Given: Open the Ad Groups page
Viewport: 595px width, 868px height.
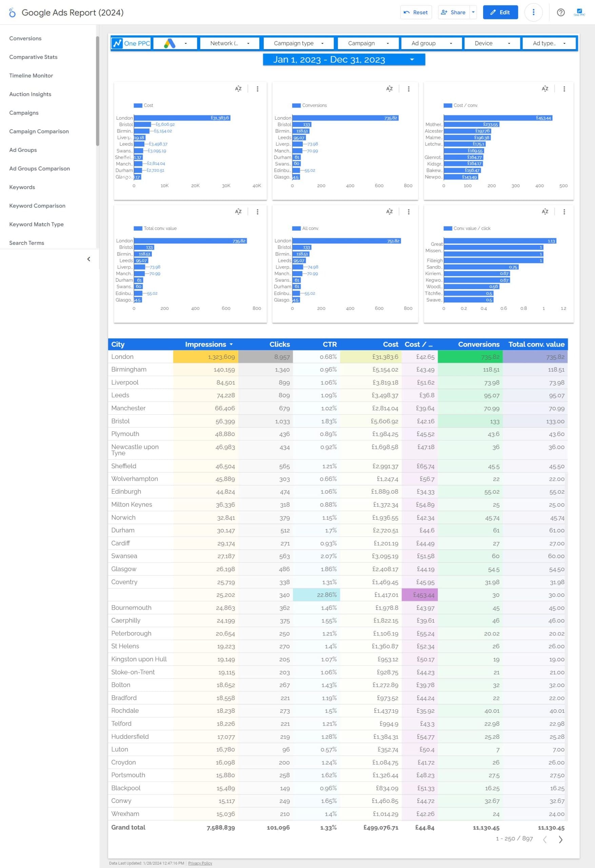Looking at the screenshot, I should click(23, 150).
